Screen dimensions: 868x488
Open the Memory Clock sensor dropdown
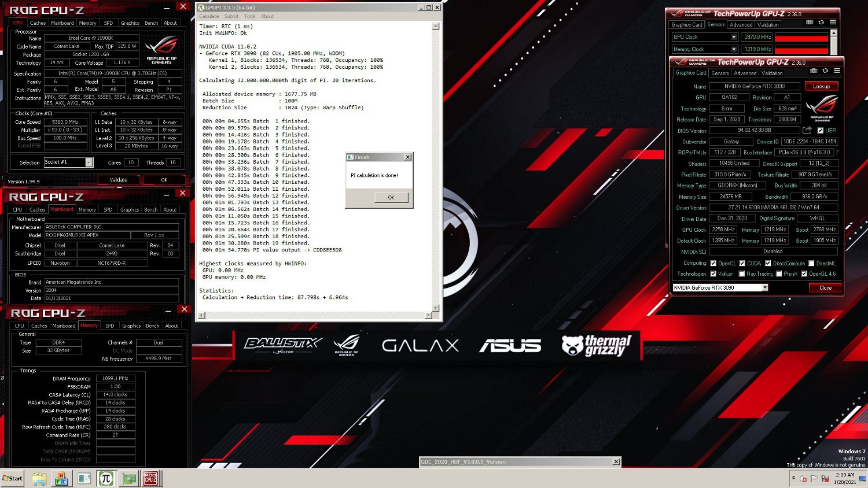[734, 49]
